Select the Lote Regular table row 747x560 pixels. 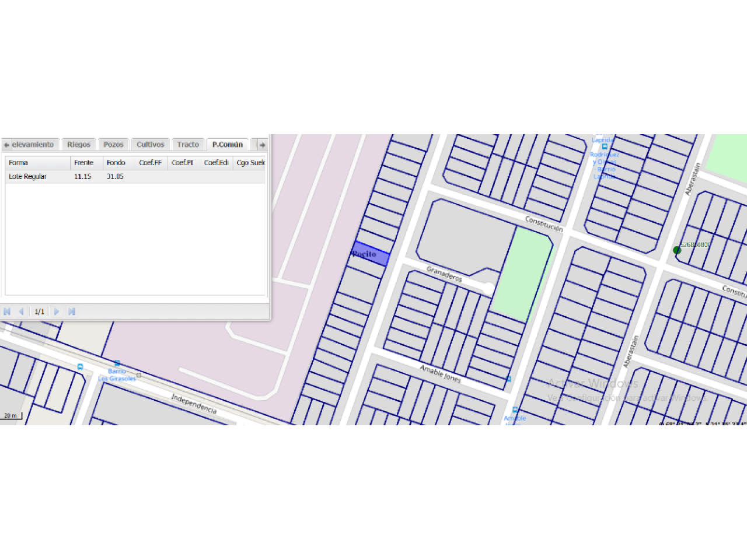coord(134,176)
